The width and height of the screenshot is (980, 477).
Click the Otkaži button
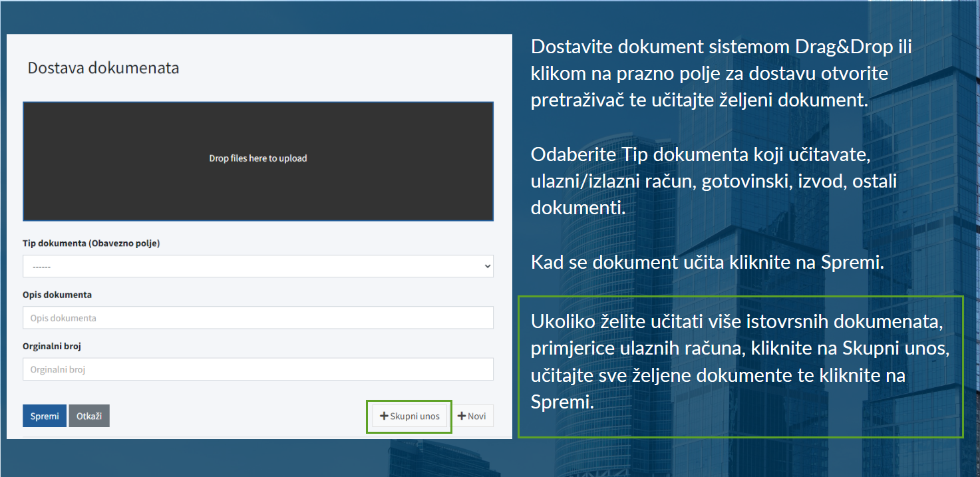(x=89, y=416)
